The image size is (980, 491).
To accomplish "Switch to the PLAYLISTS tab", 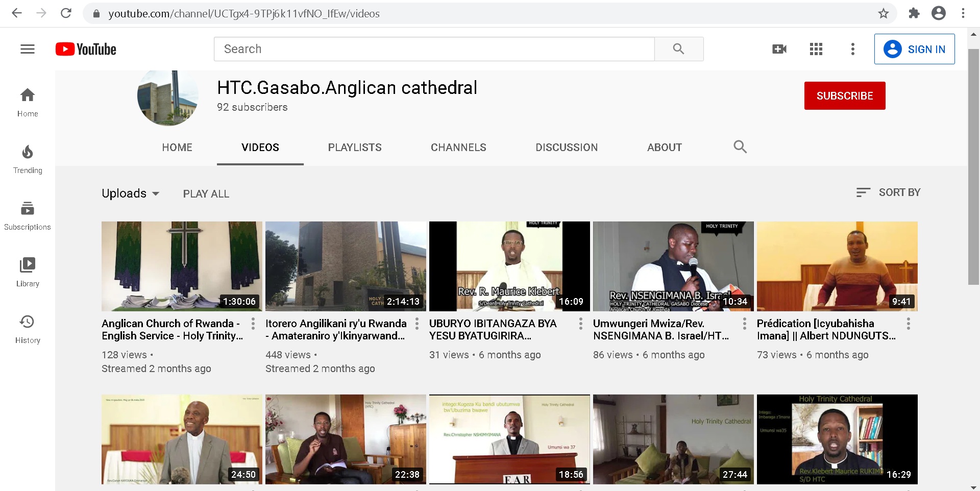I will point(354,148).
